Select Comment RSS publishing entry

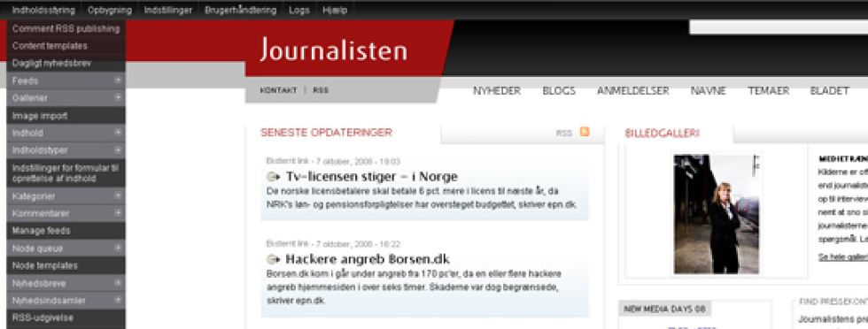click(66, 28)
